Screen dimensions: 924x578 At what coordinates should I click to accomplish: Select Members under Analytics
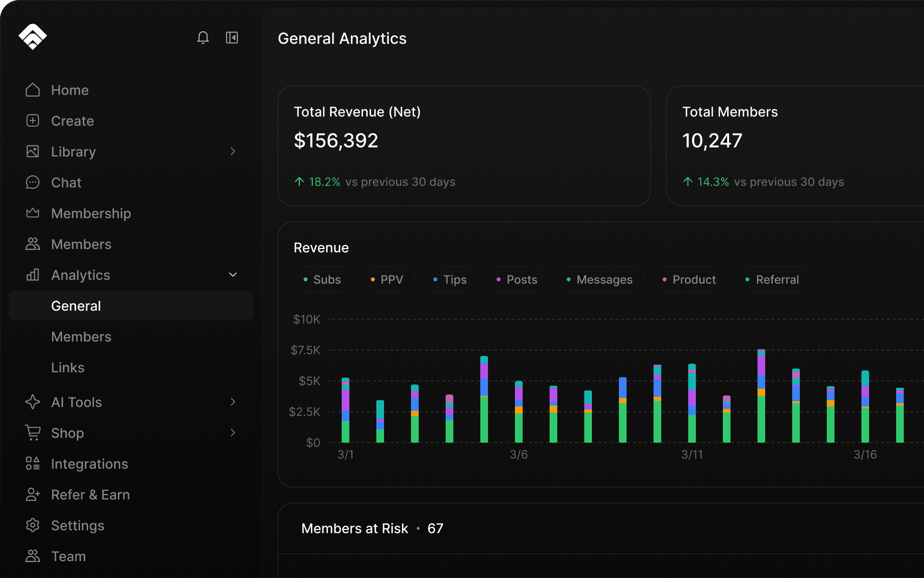(x=131, y=337)
